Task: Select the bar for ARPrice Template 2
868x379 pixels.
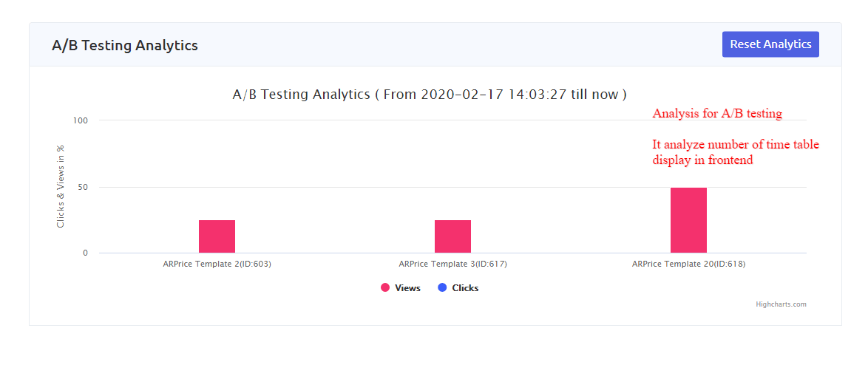Action: 217,236
